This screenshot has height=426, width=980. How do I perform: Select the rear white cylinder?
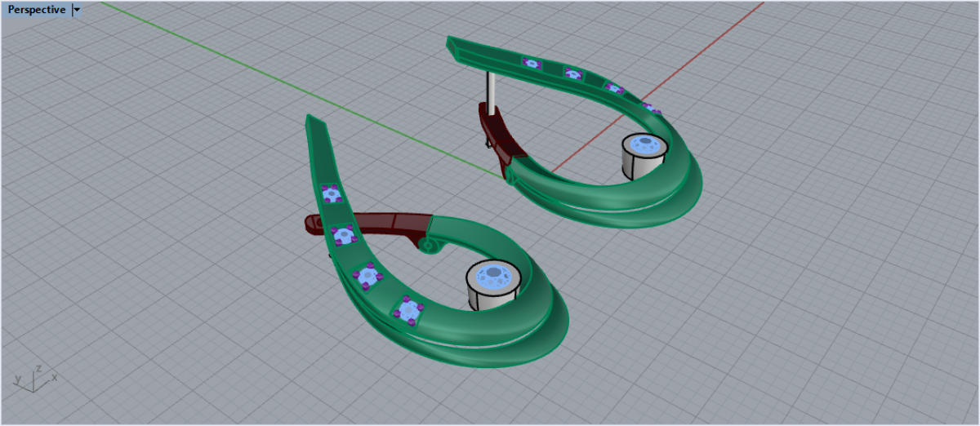(644, 157)
